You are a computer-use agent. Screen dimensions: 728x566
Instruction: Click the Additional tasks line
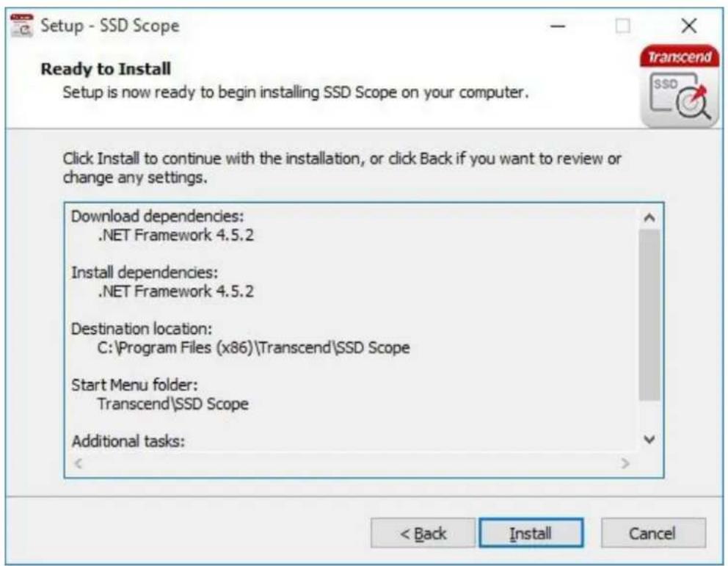[x=128, y=441]
